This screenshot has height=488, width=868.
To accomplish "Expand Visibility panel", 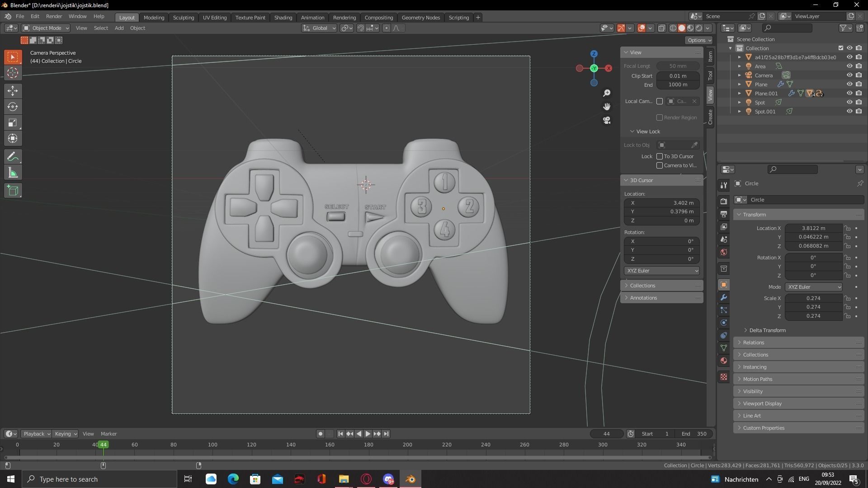I will 798,391.
